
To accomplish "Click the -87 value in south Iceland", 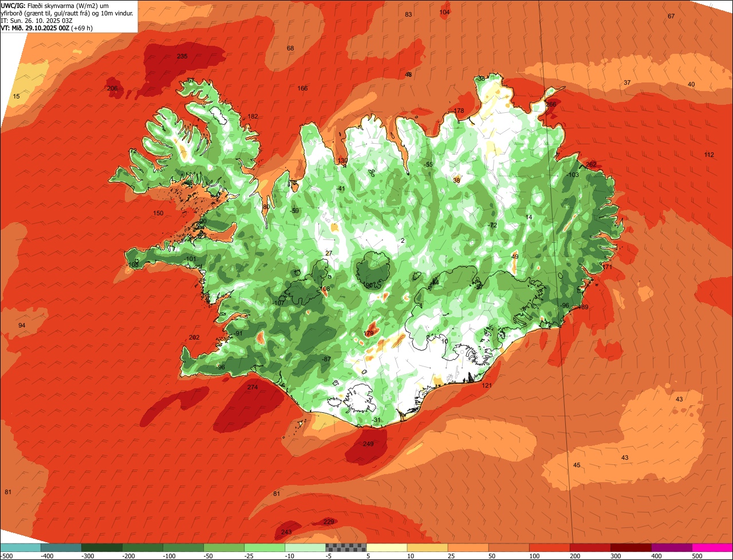I will (326, 358).
